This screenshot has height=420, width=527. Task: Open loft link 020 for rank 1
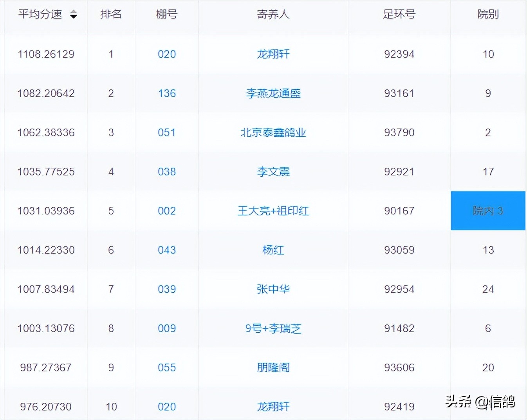pos(166,54)
